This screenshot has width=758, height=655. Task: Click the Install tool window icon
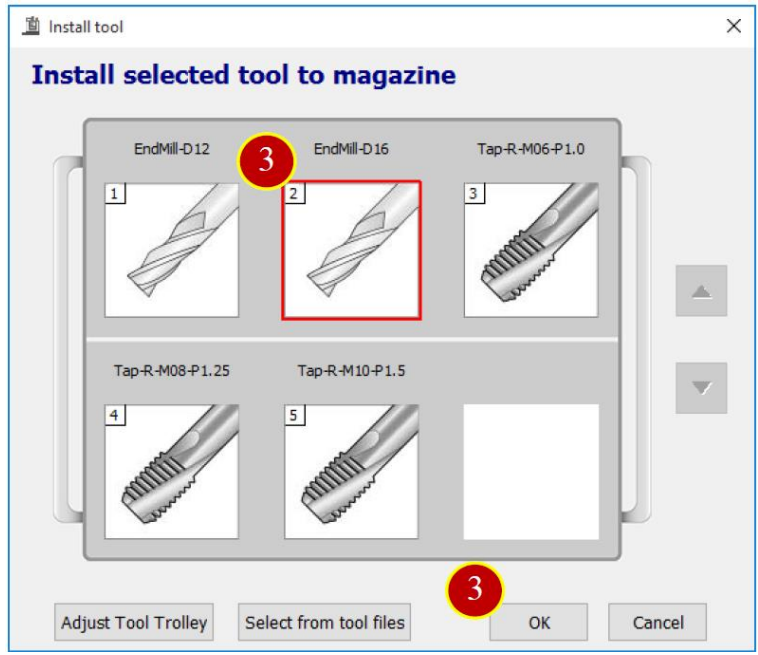[x=31, y=26]
